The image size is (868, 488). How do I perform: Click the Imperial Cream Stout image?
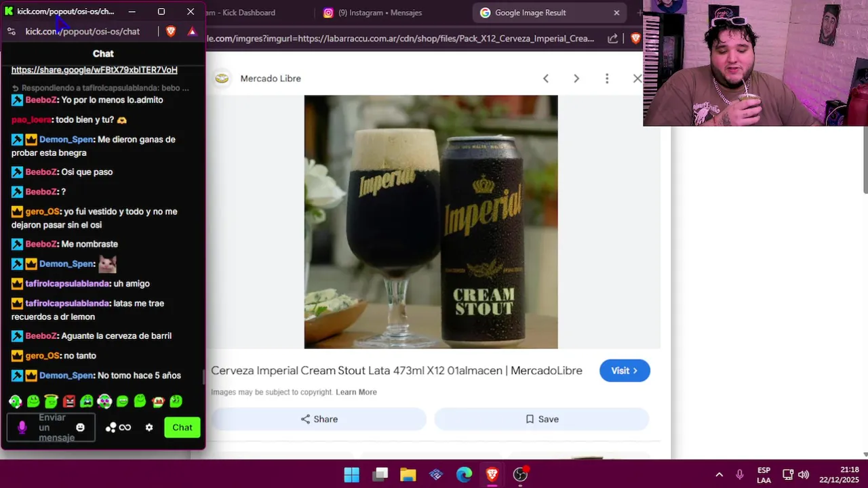(x=431, y=222)
